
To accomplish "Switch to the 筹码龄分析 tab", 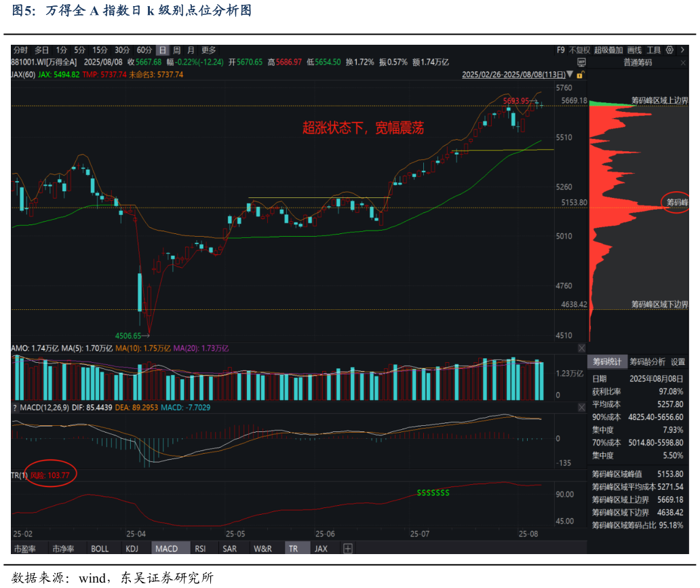I will coord(648,361).
